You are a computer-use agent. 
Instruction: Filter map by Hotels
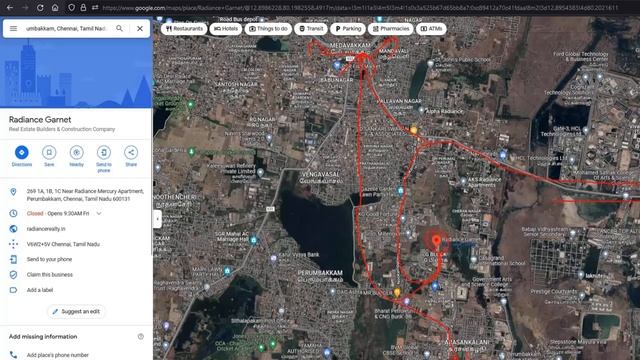[x=226, y=29]
